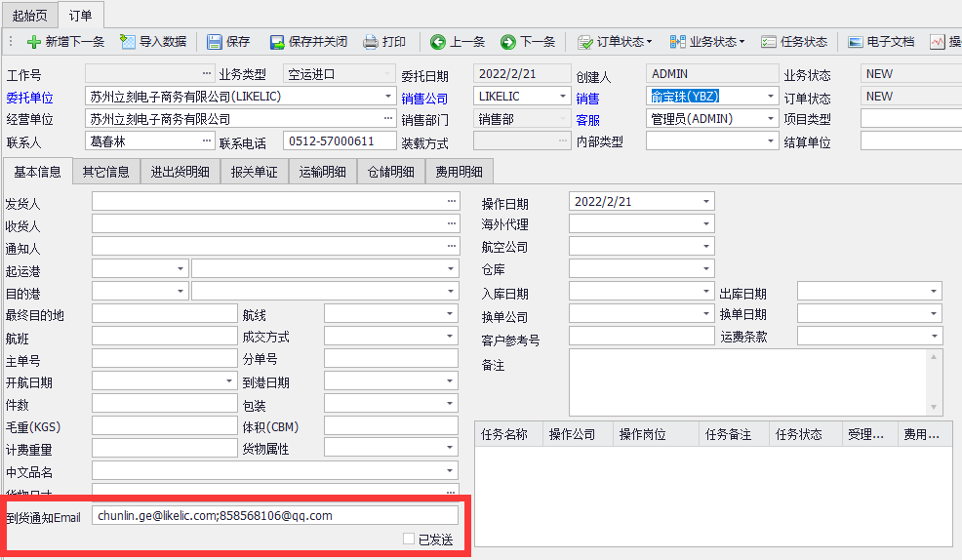The width and height of the screenshot is (962, 560).
Task: Switch to the 费用明细 tab
Action: click(459, 172)
